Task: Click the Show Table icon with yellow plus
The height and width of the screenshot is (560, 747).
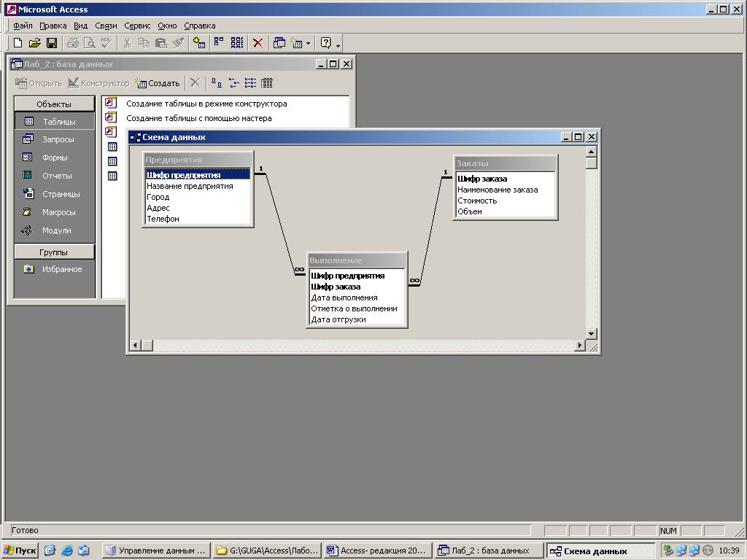Action: pos(199,43)
